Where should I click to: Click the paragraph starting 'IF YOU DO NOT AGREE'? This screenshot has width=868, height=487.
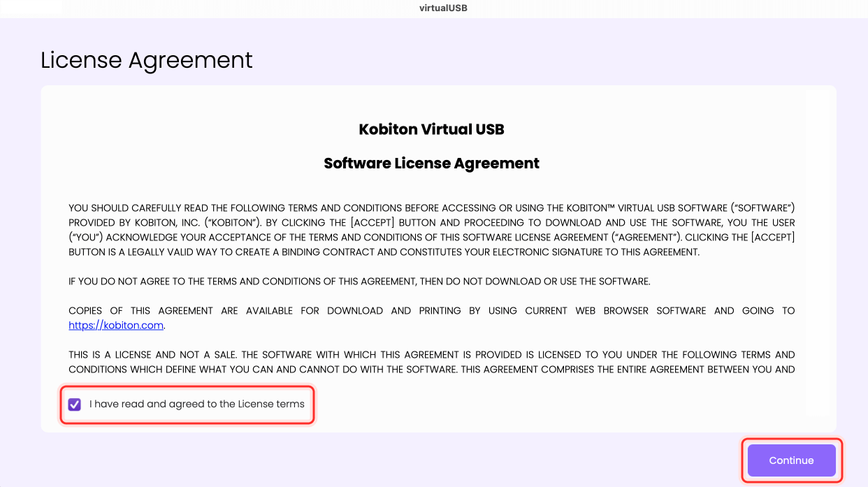[x=359, y=282]
